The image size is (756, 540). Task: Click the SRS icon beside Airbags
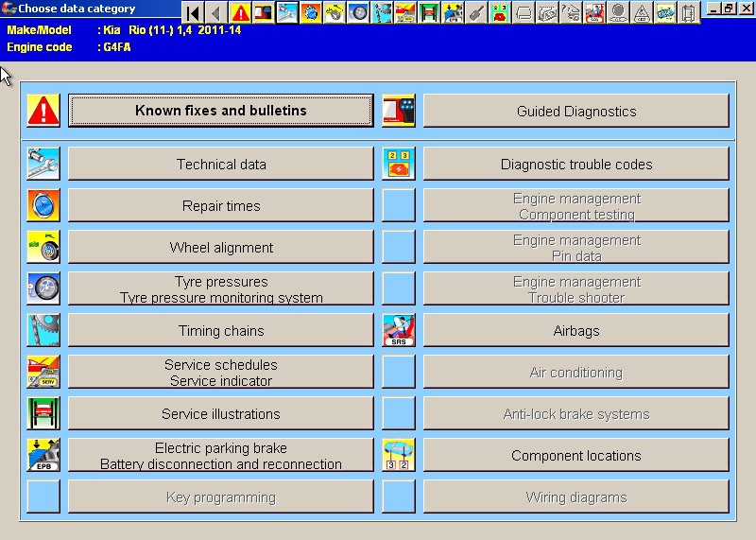[399, 331]
